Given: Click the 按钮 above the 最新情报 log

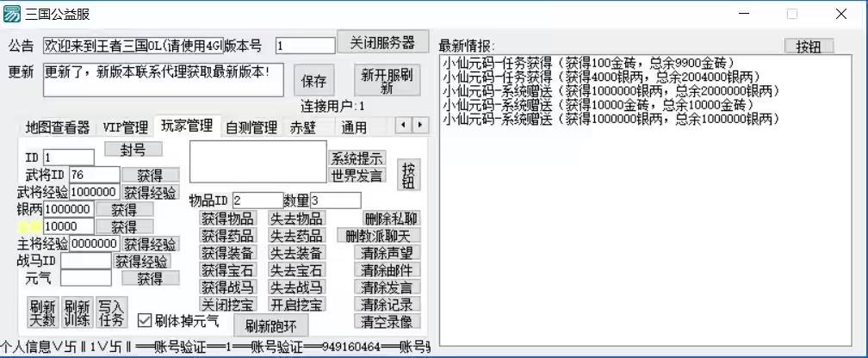Looking at the screenshot, I should coord(809,46).
